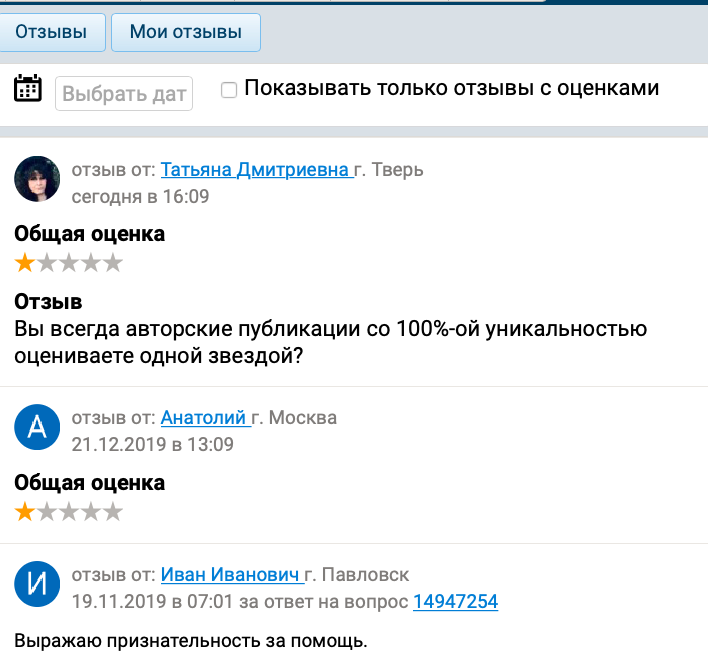Click Иван Иванович's blue letter И avatar
Image resolution: width=708 pixels, height=657 pixels.
37,585
